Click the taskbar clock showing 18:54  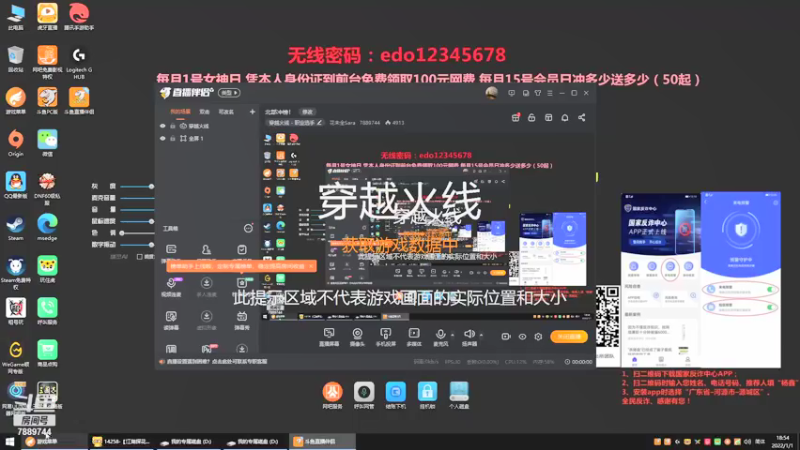(782, 442)
